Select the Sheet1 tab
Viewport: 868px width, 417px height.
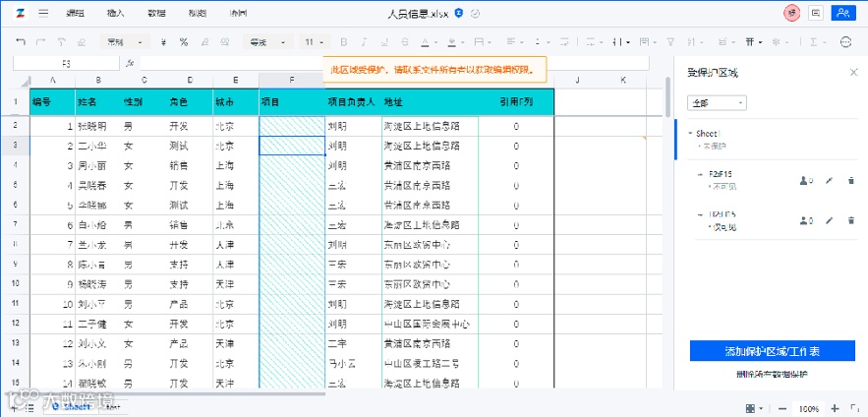point(72,407)
